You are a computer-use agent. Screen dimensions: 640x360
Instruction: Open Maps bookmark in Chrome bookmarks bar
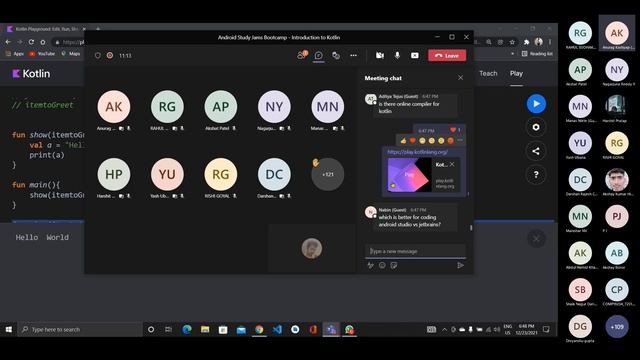pyautogui.click(x=71, y=53)
